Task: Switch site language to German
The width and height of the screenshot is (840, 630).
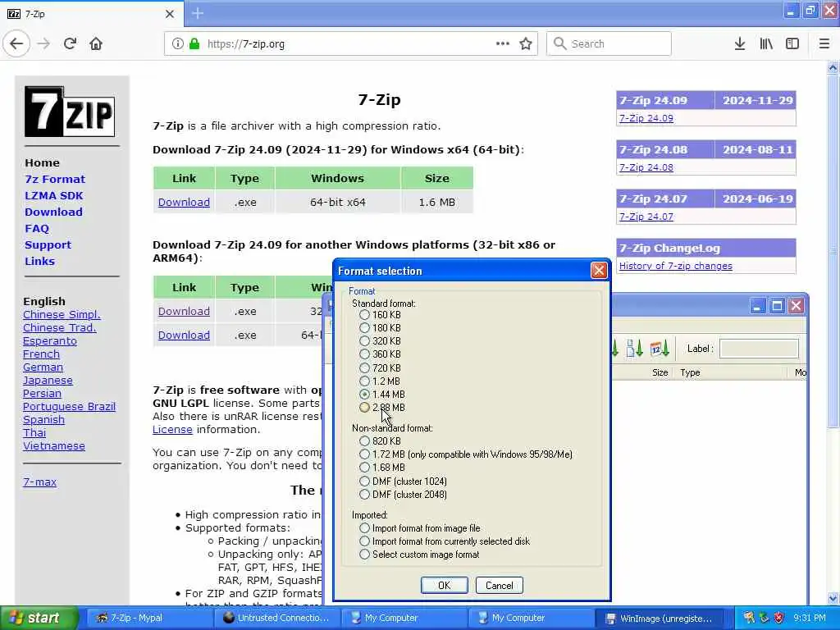Action: tap(43, 367)
